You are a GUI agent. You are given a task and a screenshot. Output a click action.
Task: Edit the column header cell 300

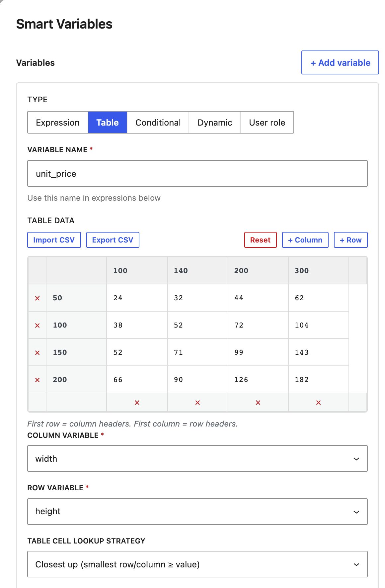pyautogui.click(x=318, y=270)
